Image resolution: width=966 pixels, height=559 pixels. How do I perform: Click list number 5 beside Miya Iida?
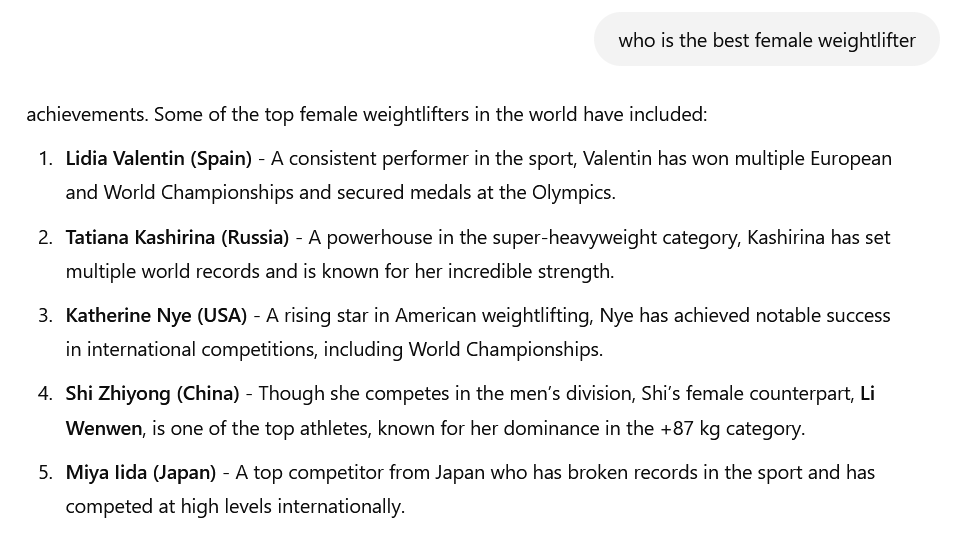[45, 472]
